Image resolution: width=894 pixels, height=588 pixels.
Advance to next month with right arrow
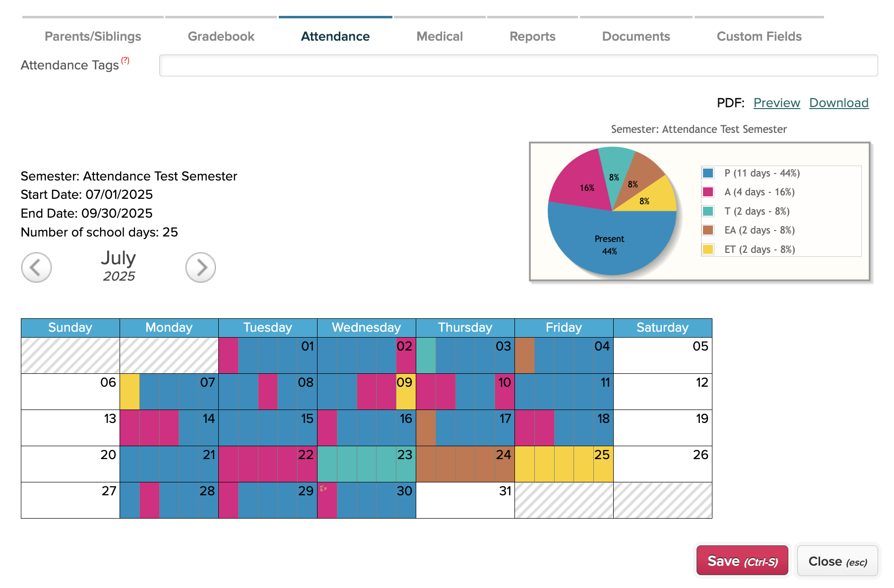pyautogui.click(x=200, y=267)
